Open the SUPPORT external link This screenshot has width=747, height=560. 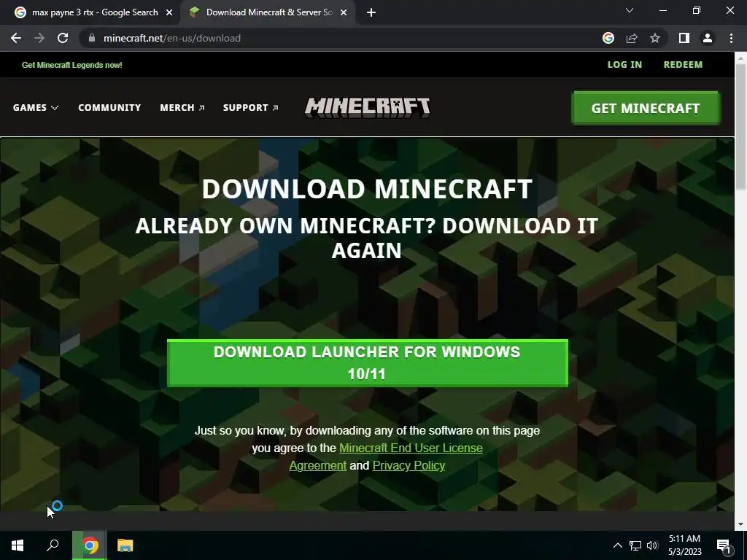point(251,108)
